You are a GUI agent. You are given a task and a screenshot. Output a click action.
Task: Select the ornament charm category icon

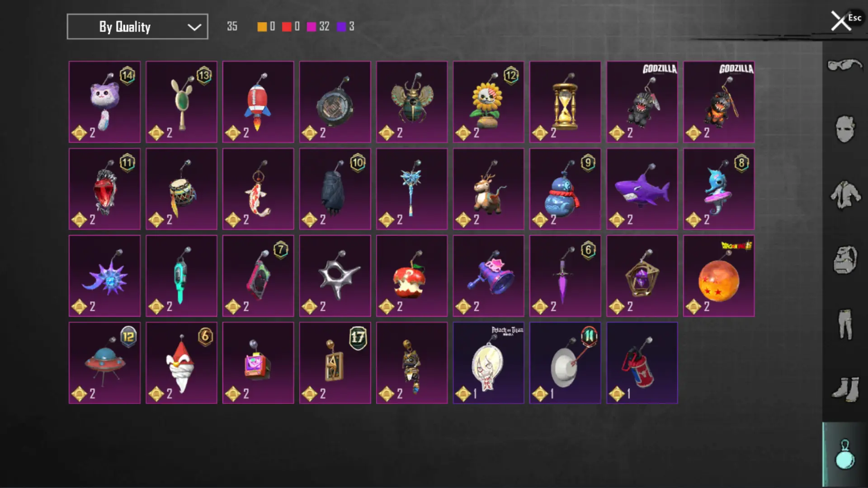tap(844, 455)
